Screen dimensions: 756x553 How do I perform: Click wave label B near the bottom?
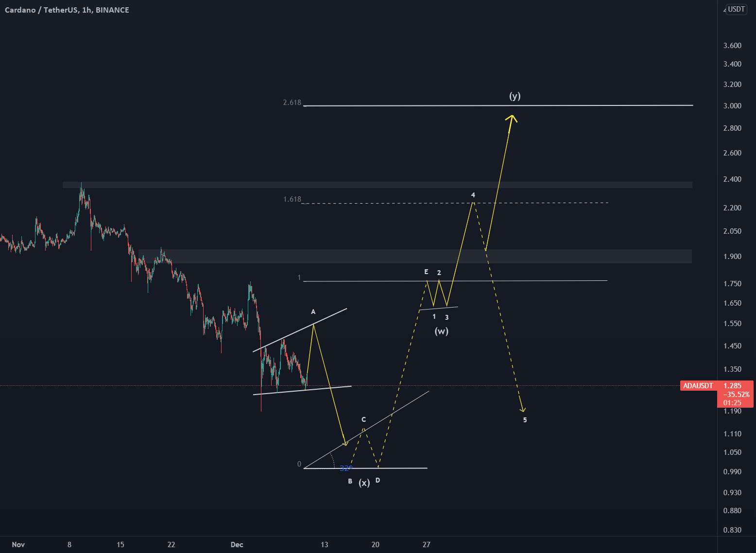coord(350,481)
